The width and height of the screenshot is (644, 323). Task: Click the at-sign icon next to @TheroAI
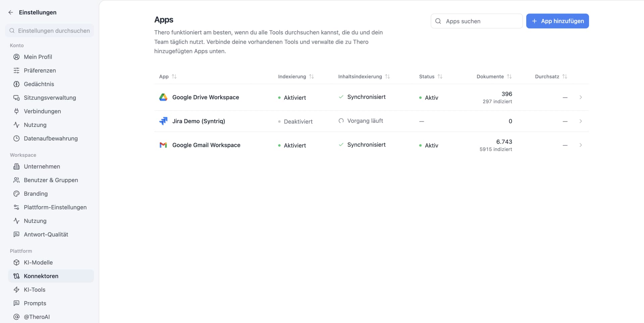(x=16, y=317)
